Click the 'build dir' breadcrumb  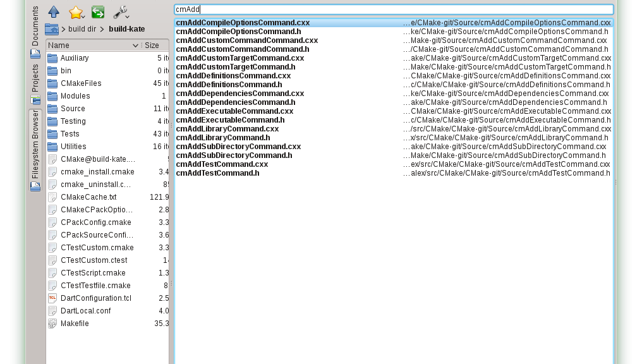pos(82,29)
